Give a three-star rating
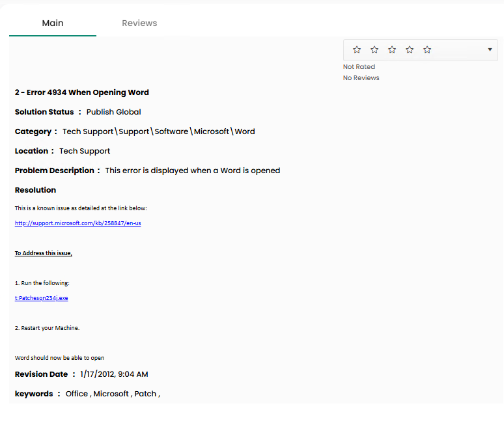Viewport: 504px width, 425px height. coord(392,49)
